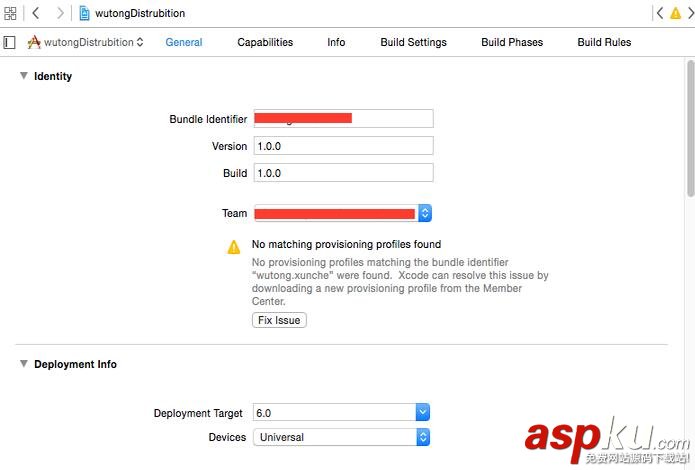Open the Info tab
This screenshot has width=695, height=470.
(336, 42)
